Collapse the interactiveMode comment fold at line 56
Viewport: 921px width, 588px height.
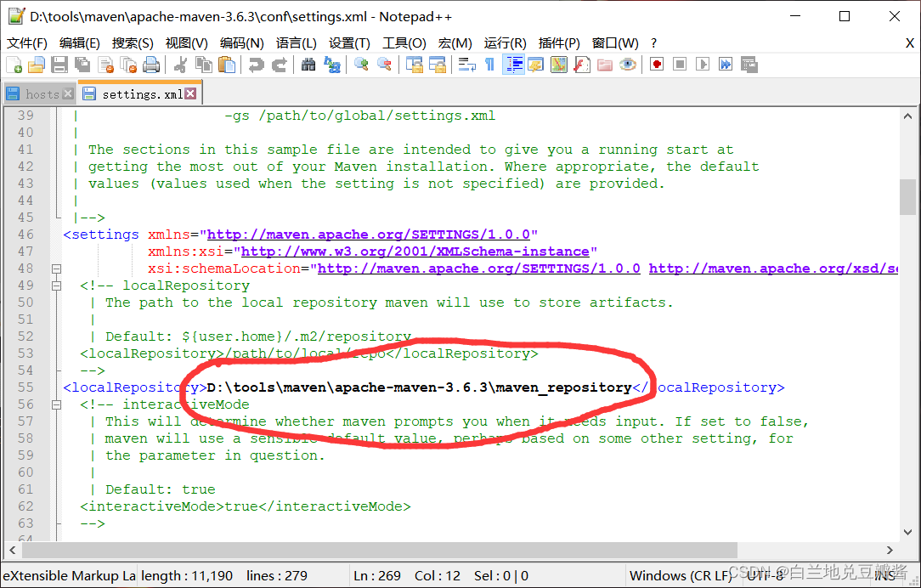(x=56, y=404)
